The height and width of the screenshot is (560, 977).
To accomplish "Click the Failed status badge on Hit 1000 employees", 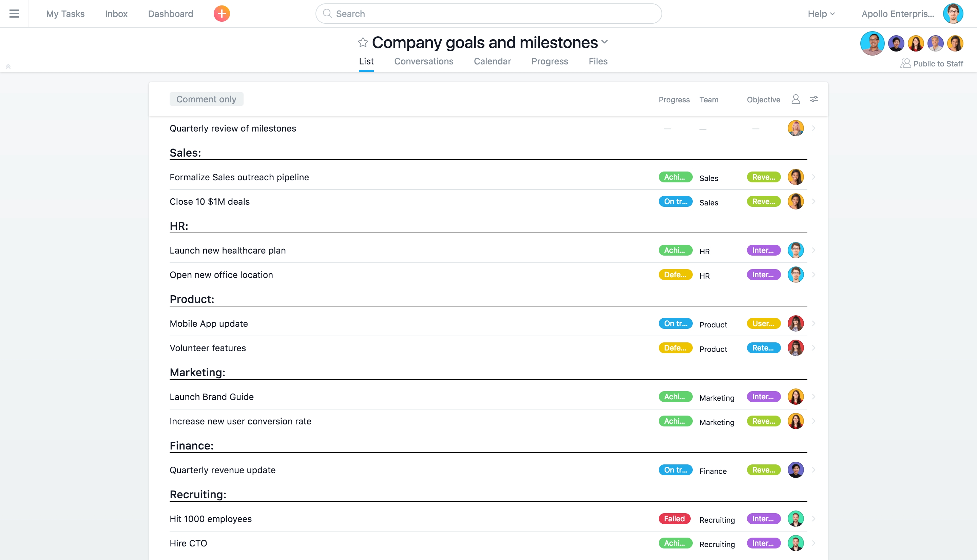I will point(674,518).
